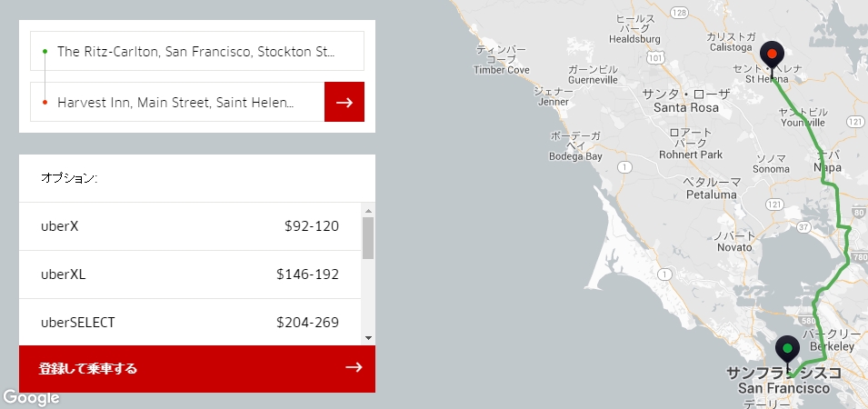Edit the Harvest Inn destination field
This screenshot has height=409, width=868.
click(x=177, y=103)
